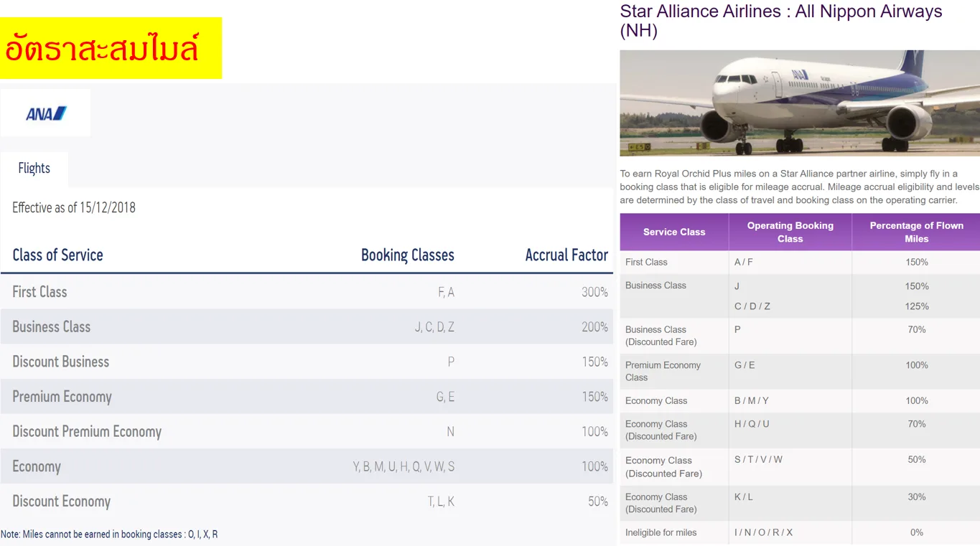Click booking classes 'I / N / O / R / X'

click(763, 533)
